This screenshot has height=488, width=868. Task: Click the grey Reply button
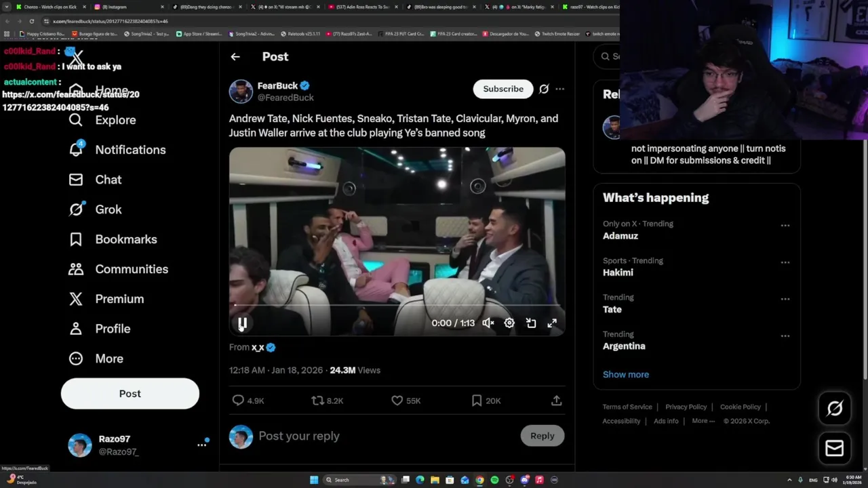pos(542,436)
